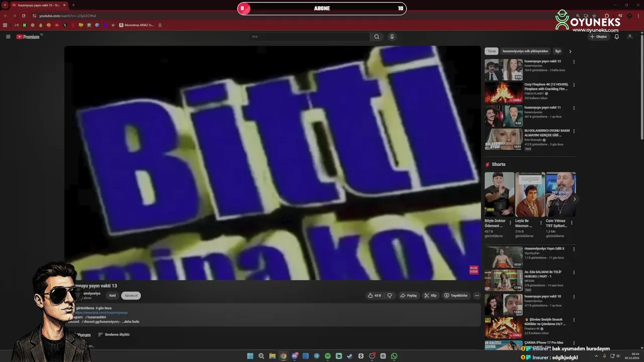Open Leyla ile Mecnun short
Image resolution: width=644 pixels, height=362 pixels.
[x=530, y=195]
